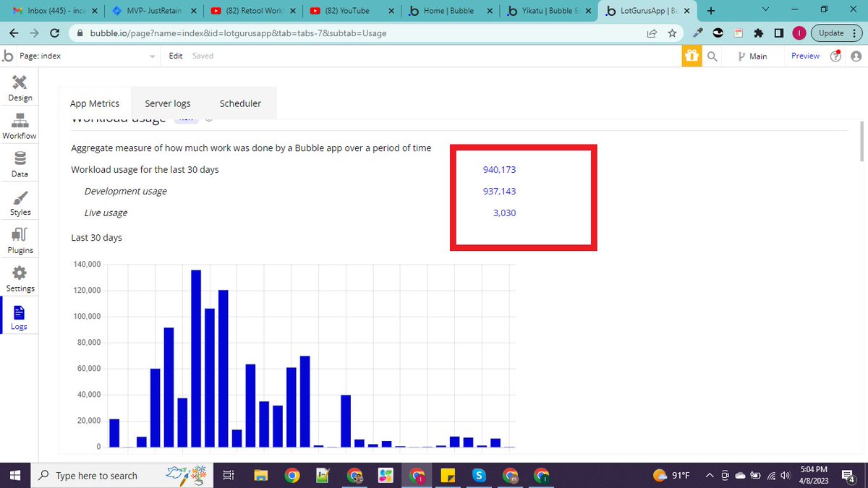Click the Preview link
Viewport: 868px width, 488px height.
(804, 56)
